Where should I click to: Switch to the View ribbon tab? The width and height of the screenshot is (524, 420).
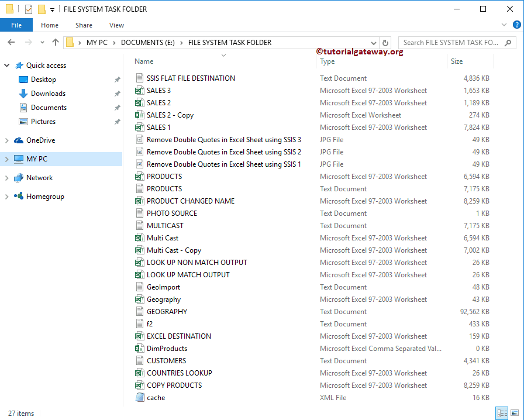tap(116, 25)
